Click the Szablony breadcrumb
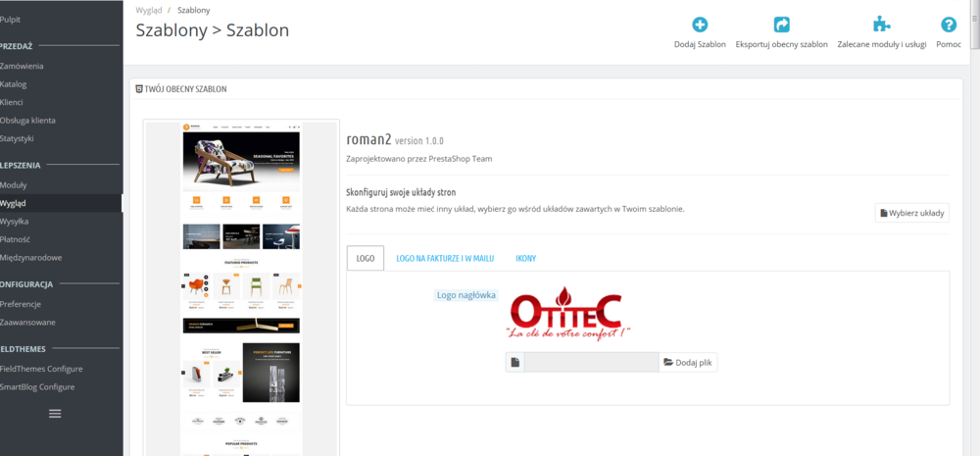This screenshot has height=456, width=980. pyautogui.click(x=194, y=10)
